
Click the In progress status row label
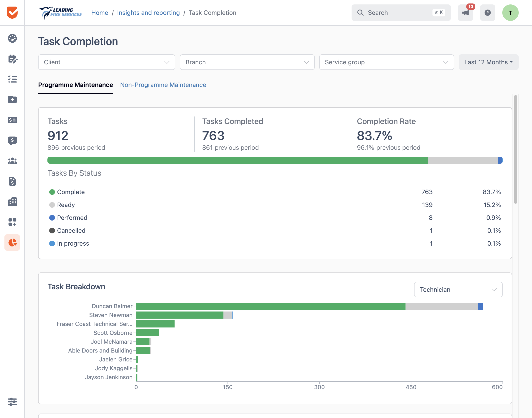(73, 244)
